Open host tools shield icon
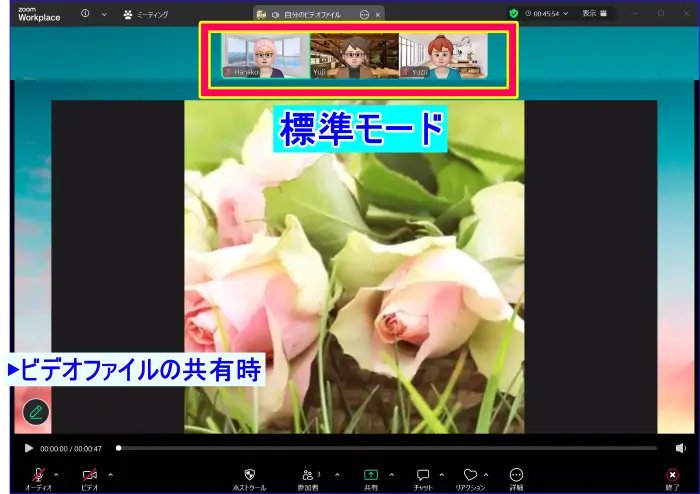 pyautogui.click(x=249, y=474)
